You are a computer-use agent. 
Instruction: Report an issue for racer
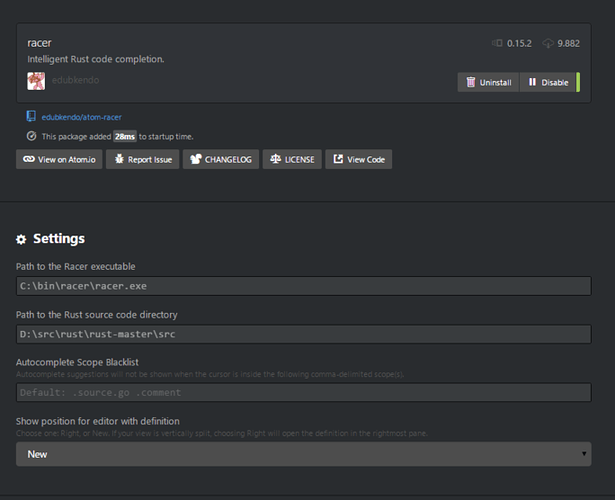point(143,159)
